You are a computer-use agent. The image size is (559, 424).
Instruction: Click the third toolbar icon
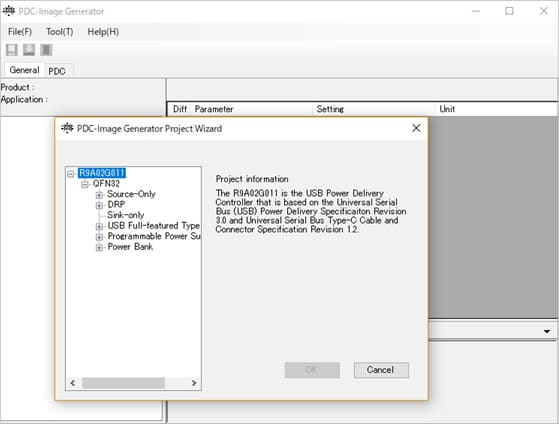(46, 50)
